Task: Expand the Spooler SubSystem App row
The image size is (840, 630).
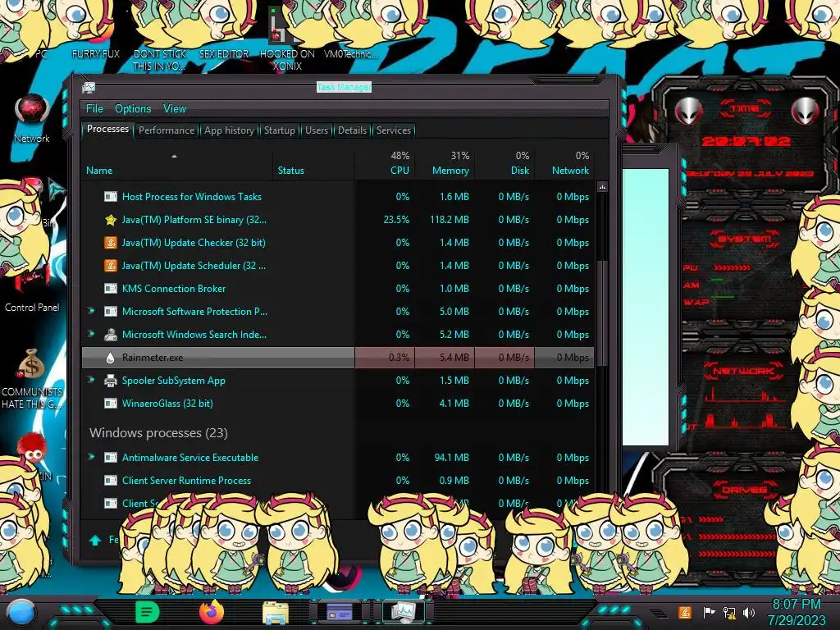Action: click(90, 380)
